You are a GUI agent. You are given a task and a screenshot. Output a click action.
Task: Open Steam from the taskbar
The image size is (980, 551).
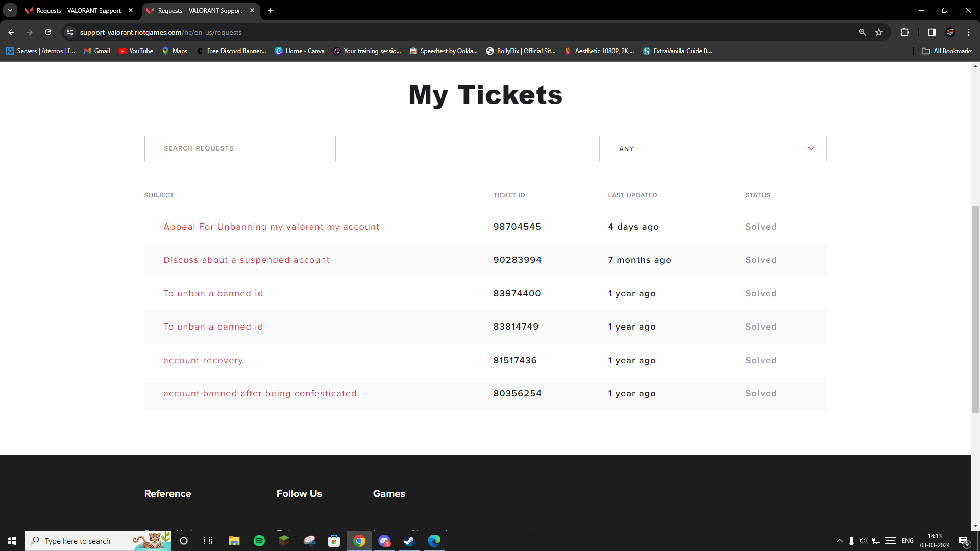[x=409, y=541]
